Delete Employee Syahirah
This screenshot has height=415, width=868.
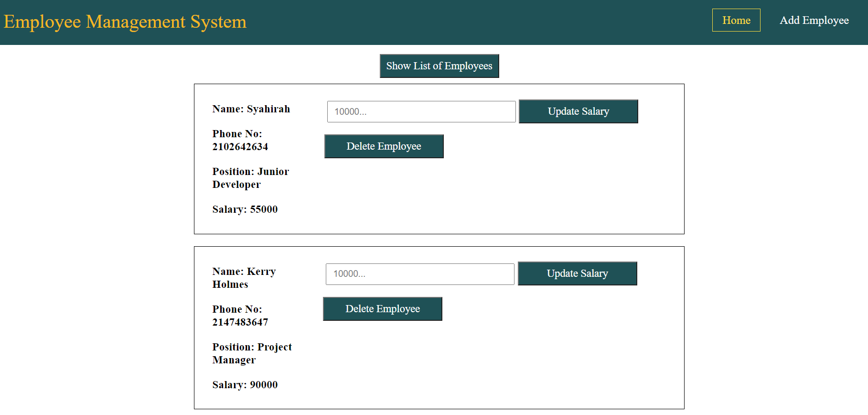coord(384,146)
